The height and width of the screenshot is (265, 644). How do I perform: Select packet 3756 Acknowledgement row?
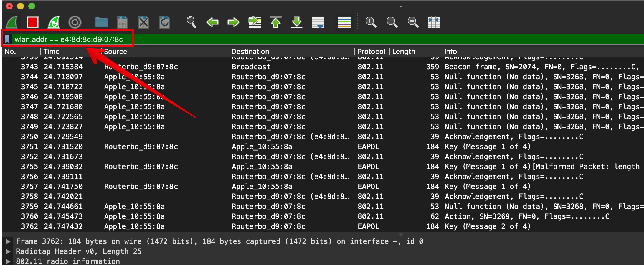click(323, 177)
